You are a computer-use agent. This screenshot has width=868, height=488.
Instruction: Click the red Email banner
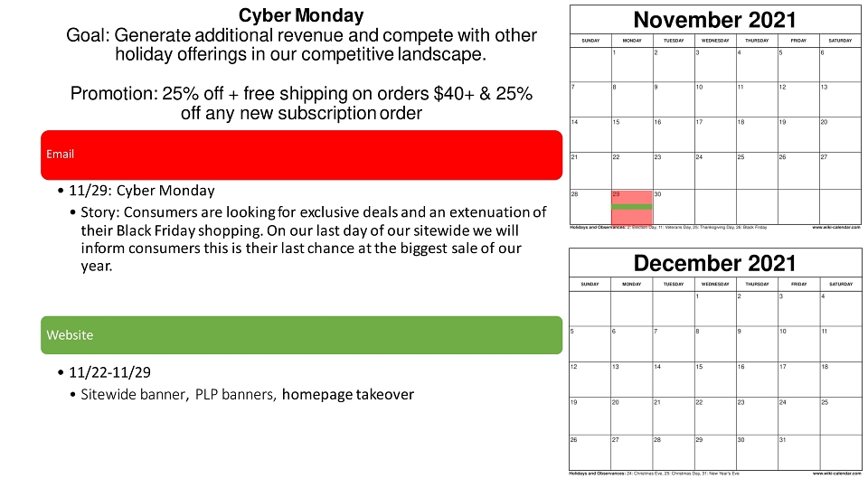302,155
